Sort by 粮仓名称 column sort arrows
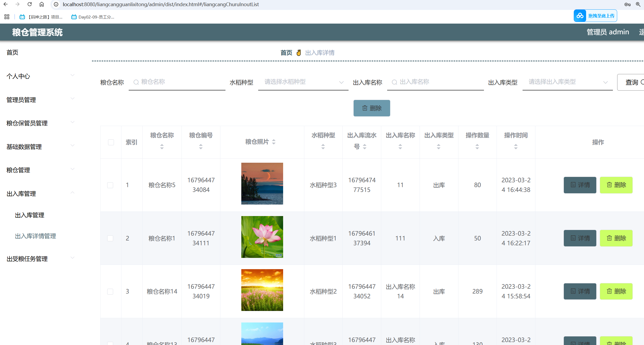This screenshot has height=345, width=644. (x=162, y=147)
